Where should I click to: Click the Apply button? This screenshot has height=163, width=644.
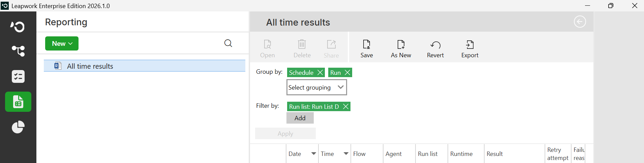(x=285, y=133)
